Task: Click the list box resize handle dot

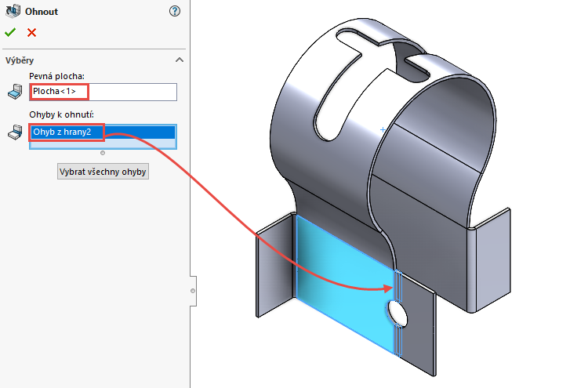Action: pos(103,153)
